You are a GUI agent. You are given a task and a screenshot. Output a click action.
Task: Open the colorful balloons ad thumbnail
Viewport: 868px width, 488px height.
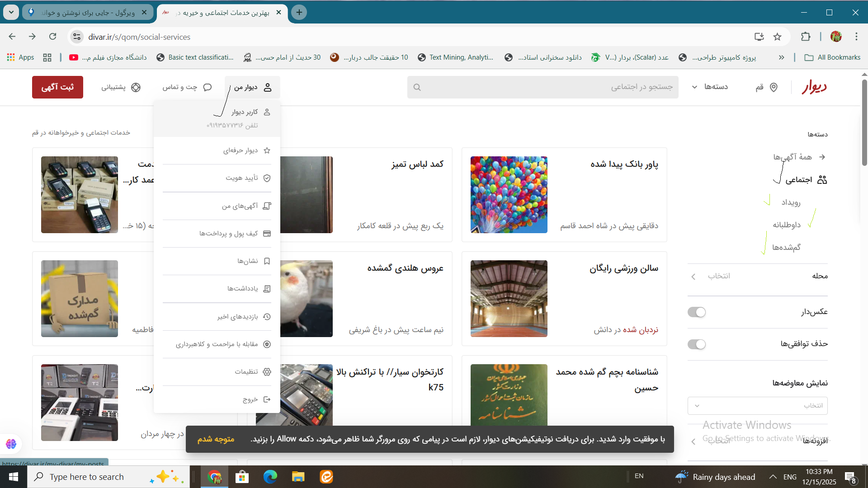[x=509, y=195]
